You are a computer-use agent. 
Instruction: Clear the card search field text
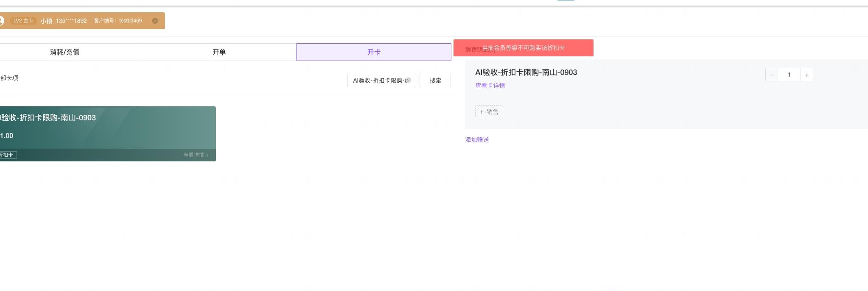tap(408, 80)
